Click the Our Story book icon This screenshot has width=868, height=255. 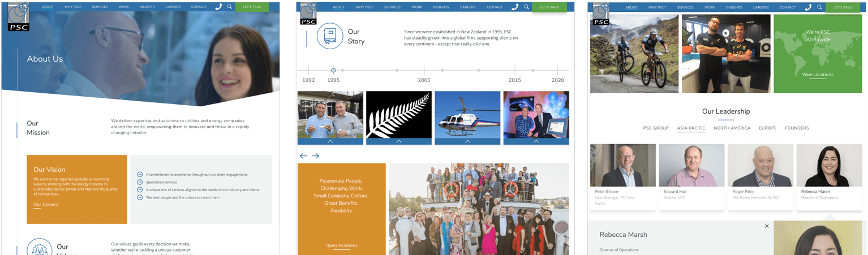[330, 36]
